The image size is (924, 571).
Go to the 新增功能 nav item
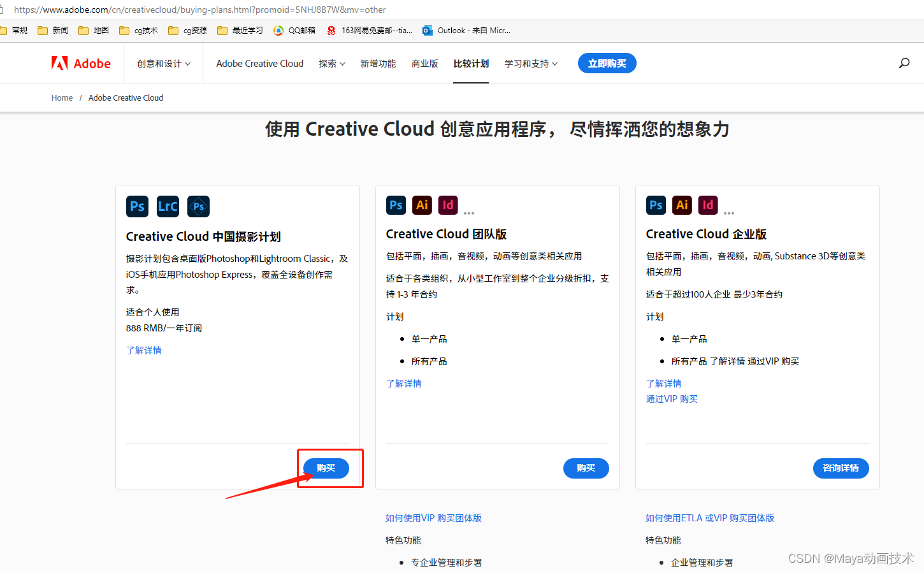pyautogui.click(x=378, y=64)
